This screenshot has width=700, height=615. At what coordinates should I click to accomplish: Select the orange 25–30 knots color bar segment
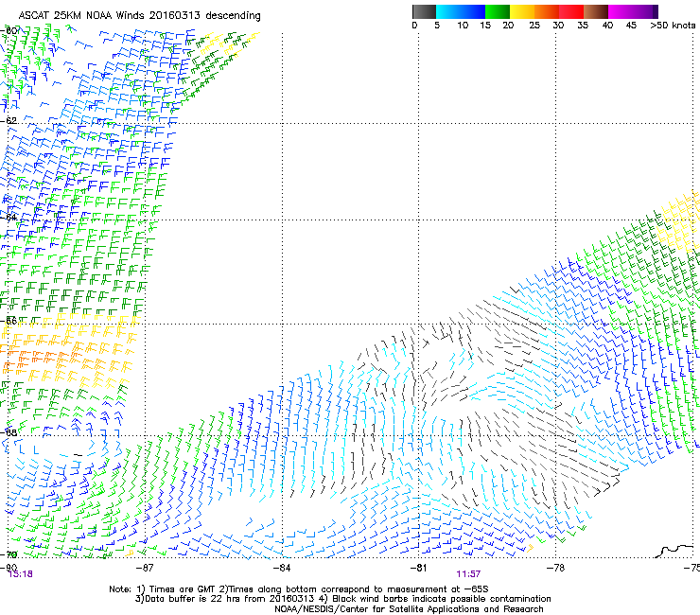tap(547, 11)
